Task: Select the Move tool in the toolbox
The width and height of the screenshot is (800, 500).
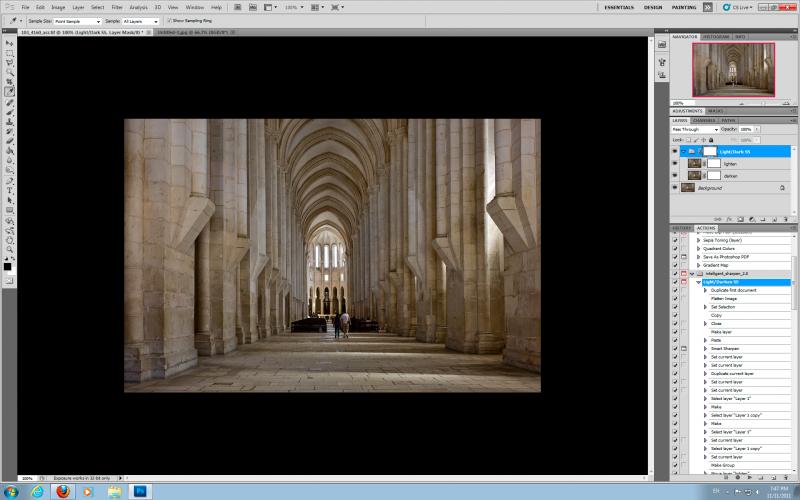Action: click(9, 44)
